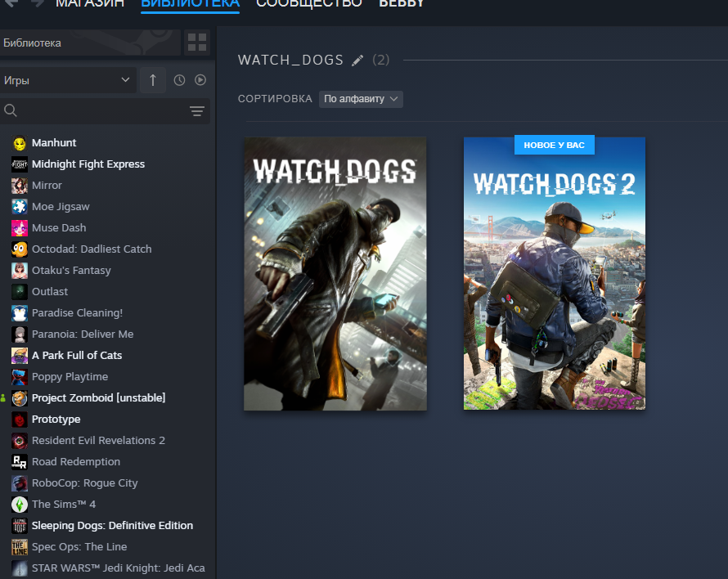Click the НОВОЕ У ВАС badge
This screenshot has width=728, height=579.
555,145
